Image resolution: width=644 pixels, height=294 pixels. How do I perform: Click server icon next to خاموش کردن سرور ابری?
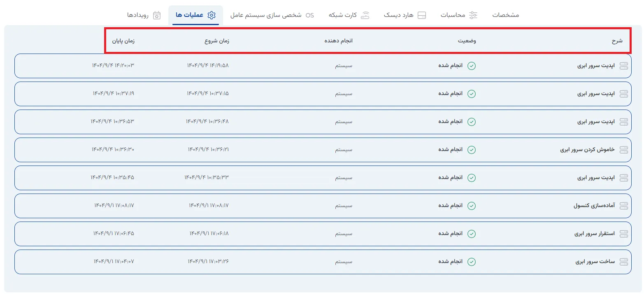click(x=624, y=150)
